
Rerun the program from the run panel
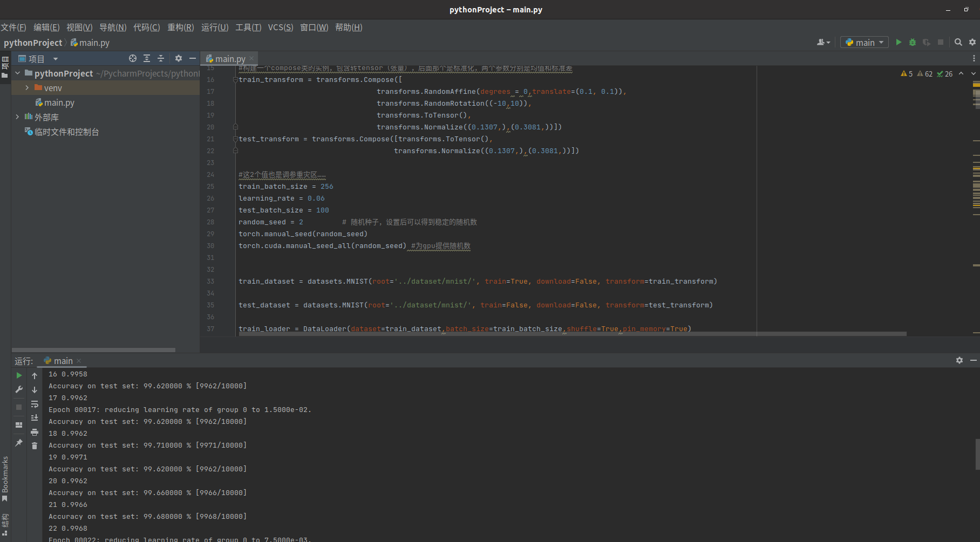(x=19, y=375)
